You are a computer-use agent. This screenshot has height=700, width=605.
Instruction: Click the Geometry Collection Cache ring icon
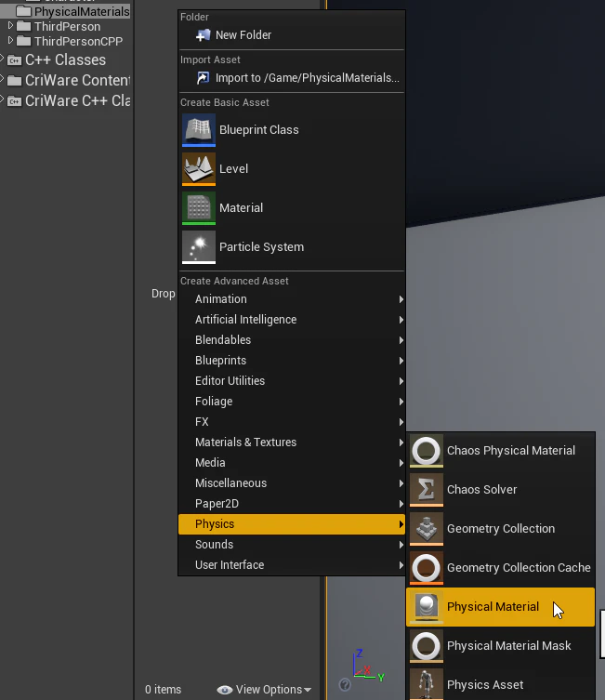[427, 568]
